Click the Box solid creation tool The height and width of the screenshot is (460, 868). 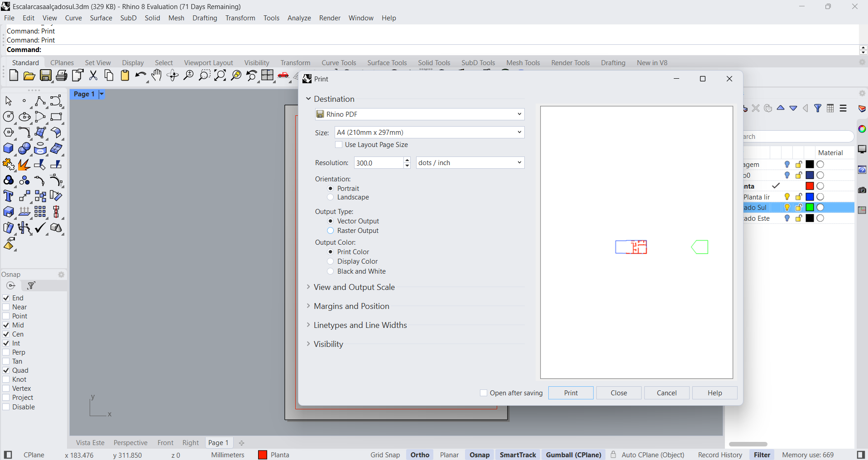(9, 149)
